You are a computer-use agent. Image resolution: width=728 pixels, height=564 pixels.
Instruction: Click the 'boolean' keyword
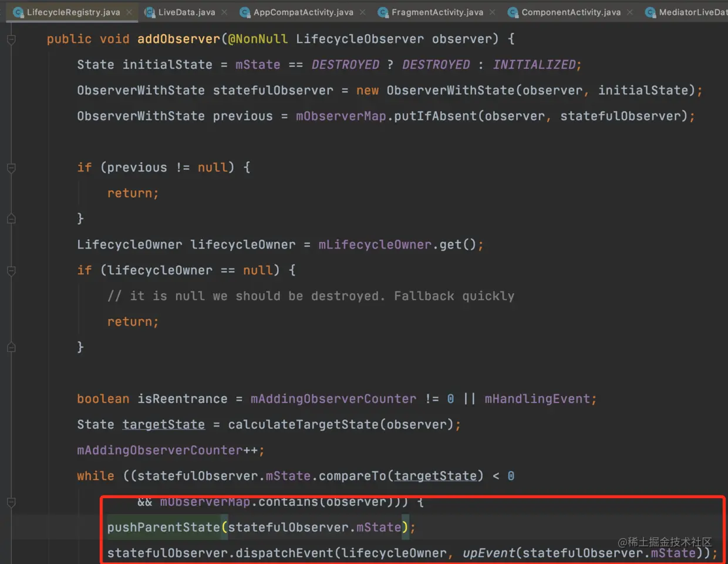coord(103,399)
